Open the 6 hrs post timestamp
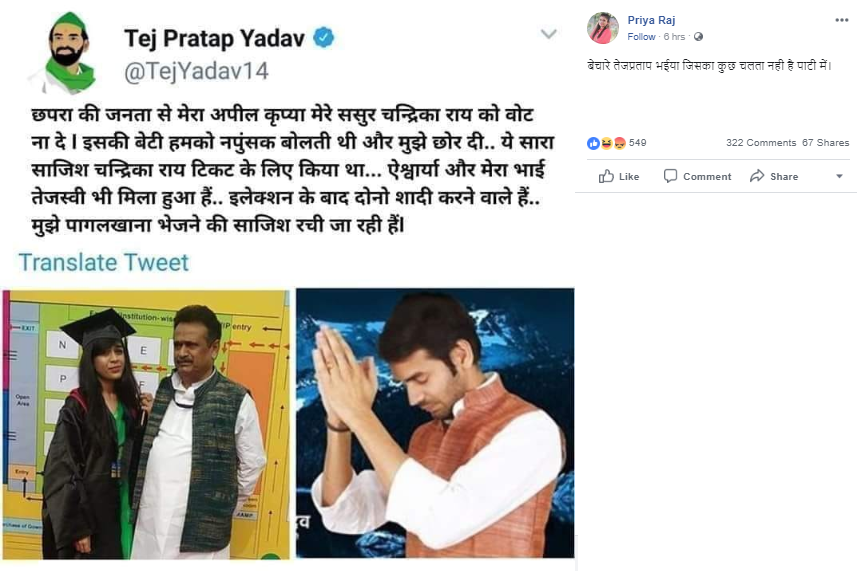This screenshot has height=571, width=857. [x=674, y=37]
